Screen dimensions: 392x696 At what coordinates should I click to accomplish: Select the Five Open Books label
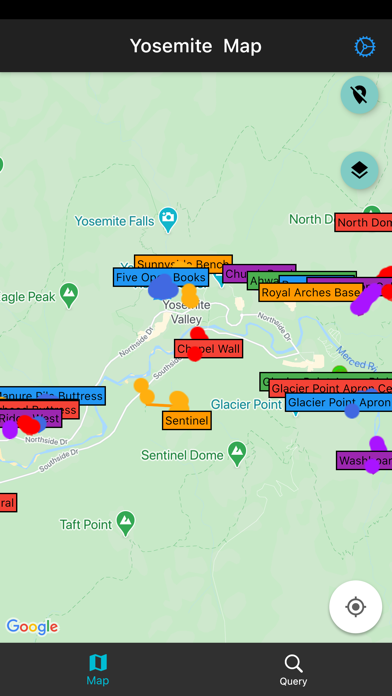coord(161,277)
